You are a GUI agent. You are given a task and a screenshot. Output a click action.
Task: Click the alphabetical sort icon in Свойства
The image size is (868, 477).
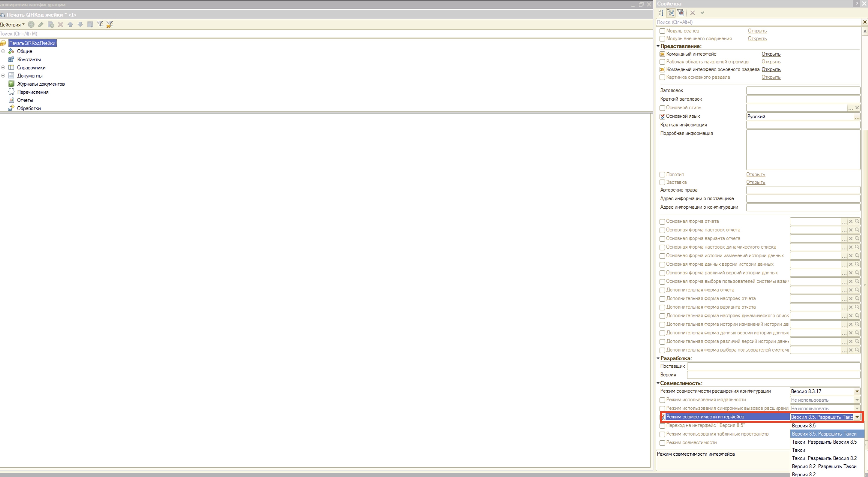660,13
